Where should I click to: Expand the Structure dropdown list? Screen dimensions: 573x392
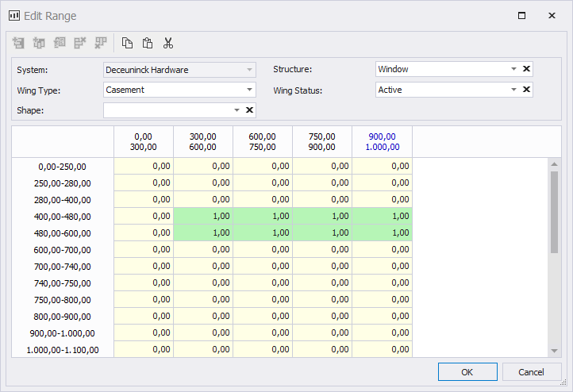513,69
